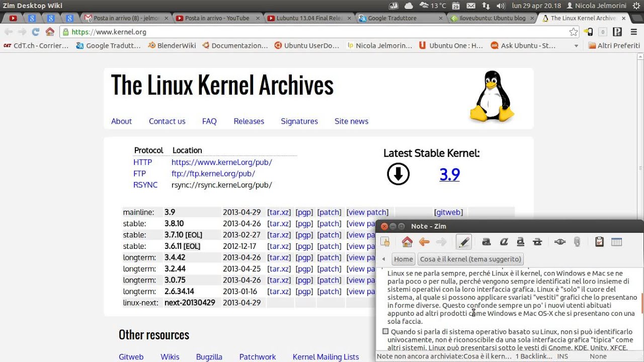Open the network connection indicator

pos(486,6)
